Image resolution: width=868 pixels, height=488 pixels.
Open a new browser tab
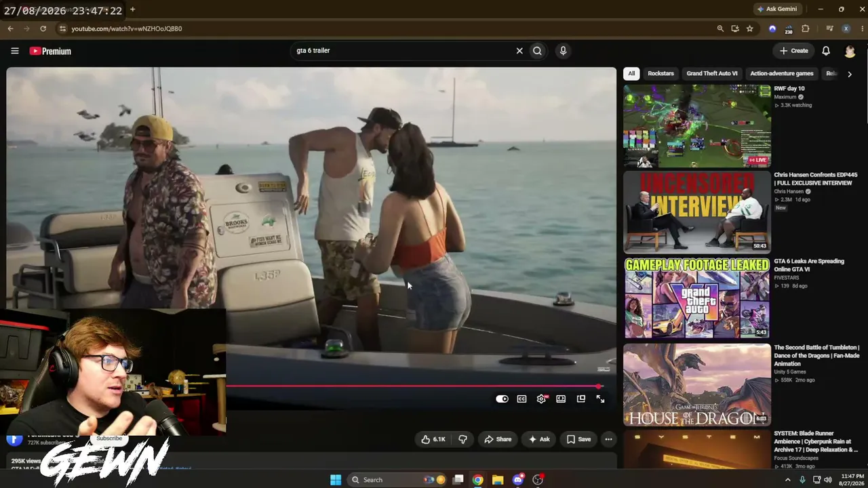[x=132, y=9]
